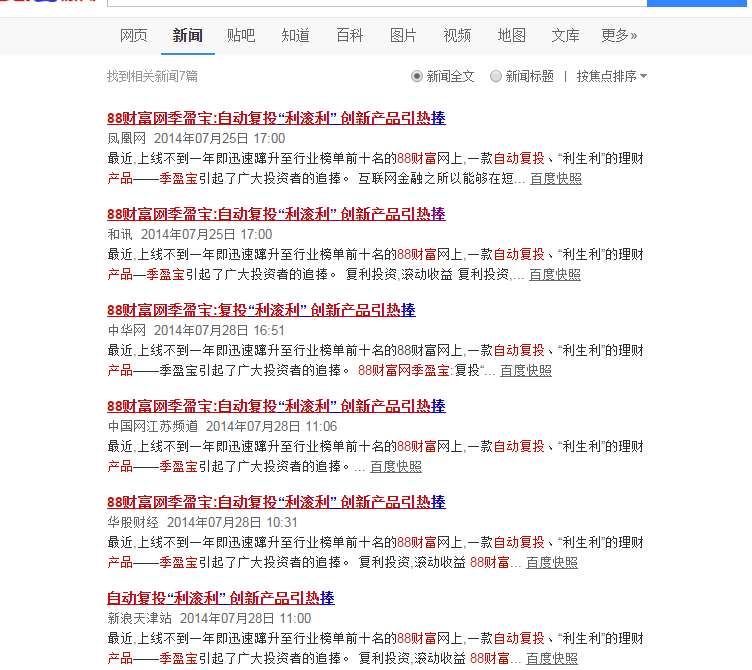Open 百度快照 for the 凤凰网 result

556,179
